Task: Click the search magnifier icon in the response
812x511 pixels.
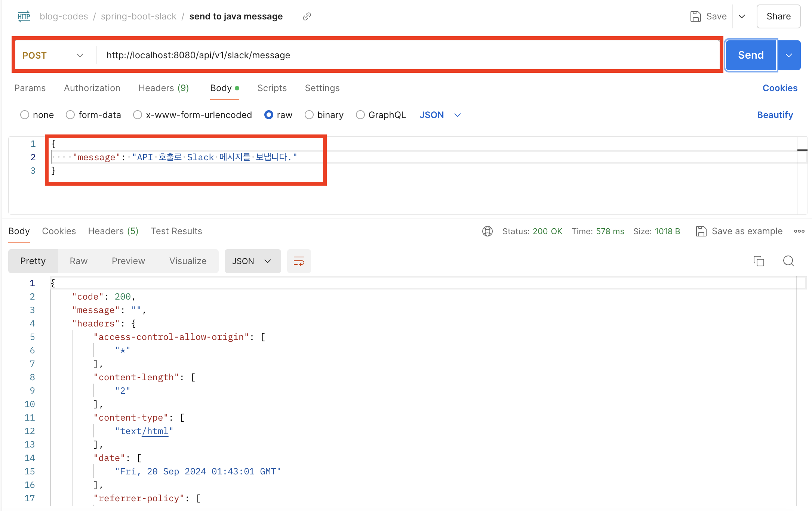Action: [x=788, y=261]
